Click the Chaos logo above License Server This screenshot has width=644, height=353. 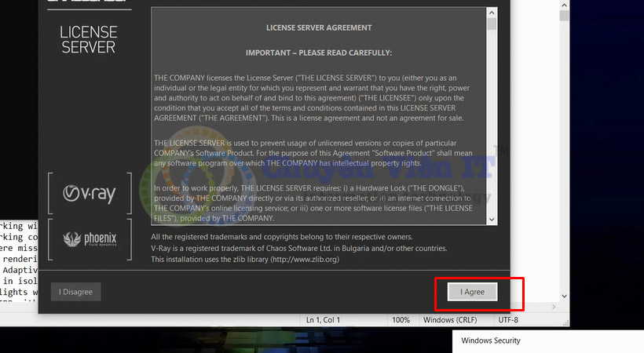coord(88,2)
